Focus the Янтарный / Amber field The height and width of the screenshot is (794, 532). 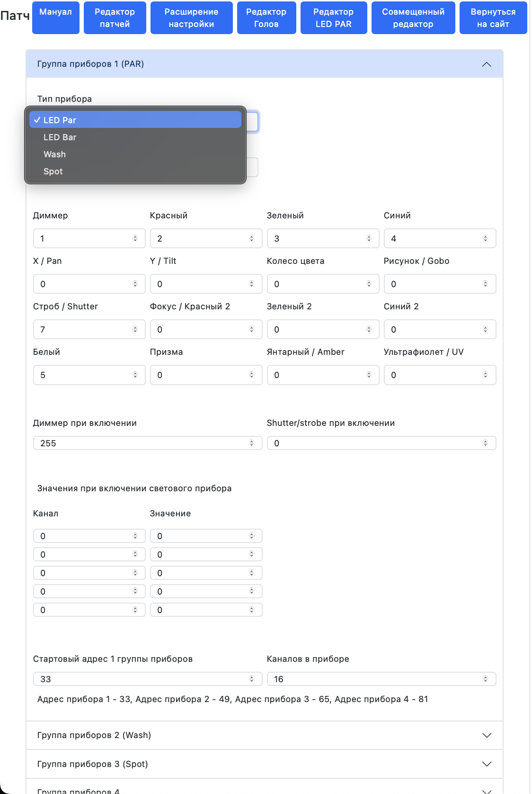(x=323, y=375)
